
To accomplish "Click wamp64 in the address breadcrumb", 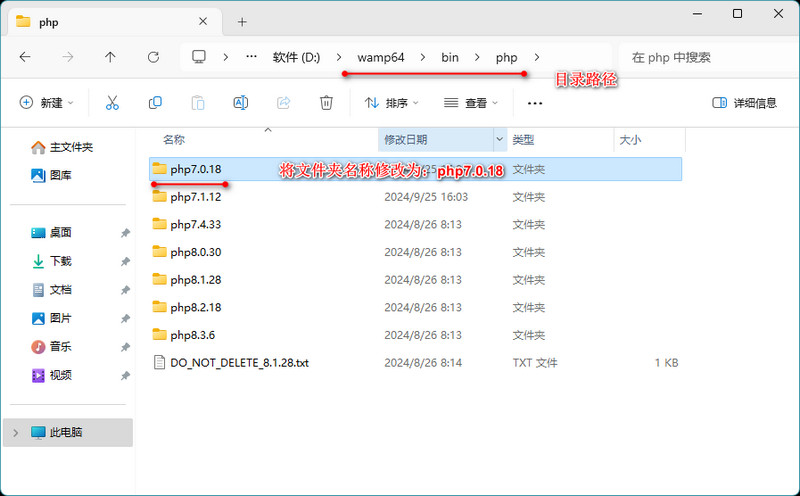I will point(381,57).
